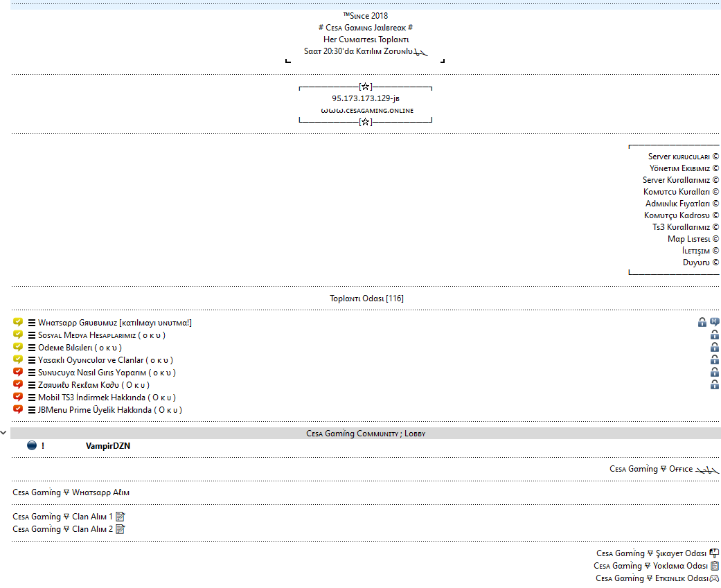
Task: Click the Cesa Gaming Jailbreak header text
Action: tap(366, 28)
